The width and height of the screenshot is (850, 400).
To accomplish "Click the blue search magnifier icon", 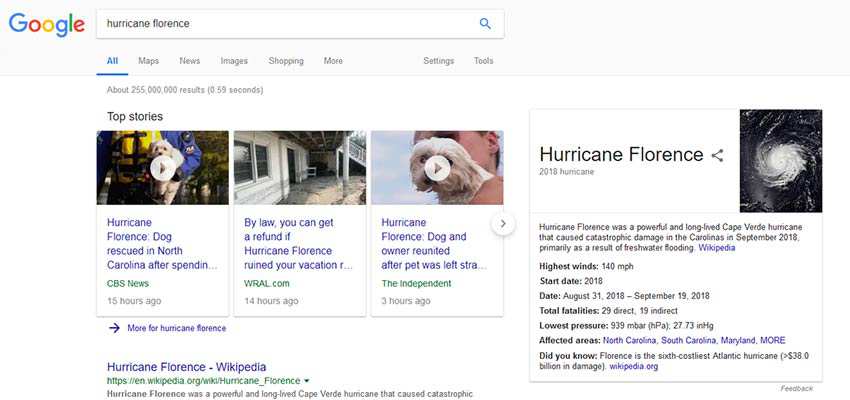I will [485, 24].
